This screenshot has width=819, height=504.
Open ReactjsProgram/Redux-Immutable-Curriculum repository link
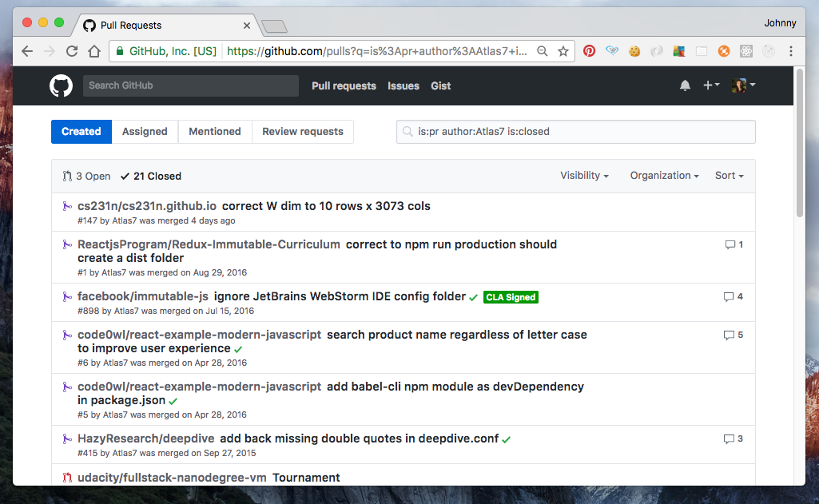[x=209, y=244]
